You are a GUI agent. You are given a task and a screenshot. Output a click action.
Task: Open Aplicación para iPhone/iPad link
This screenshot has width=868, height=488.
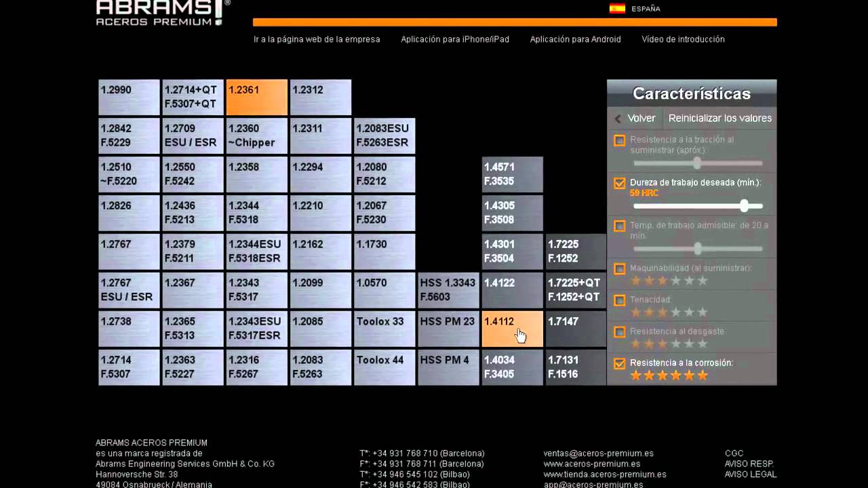[x=455, y=39]
